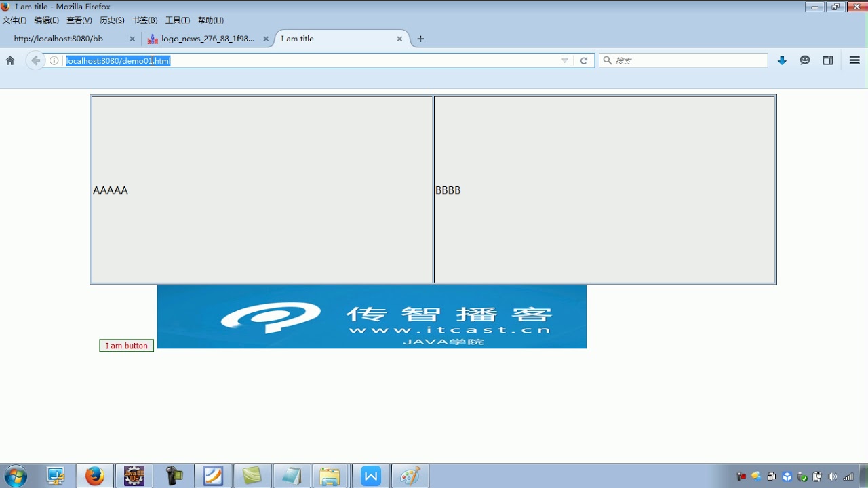Open the 历史(S) menu
Screen dimensions: 868x488
[112, 20]
